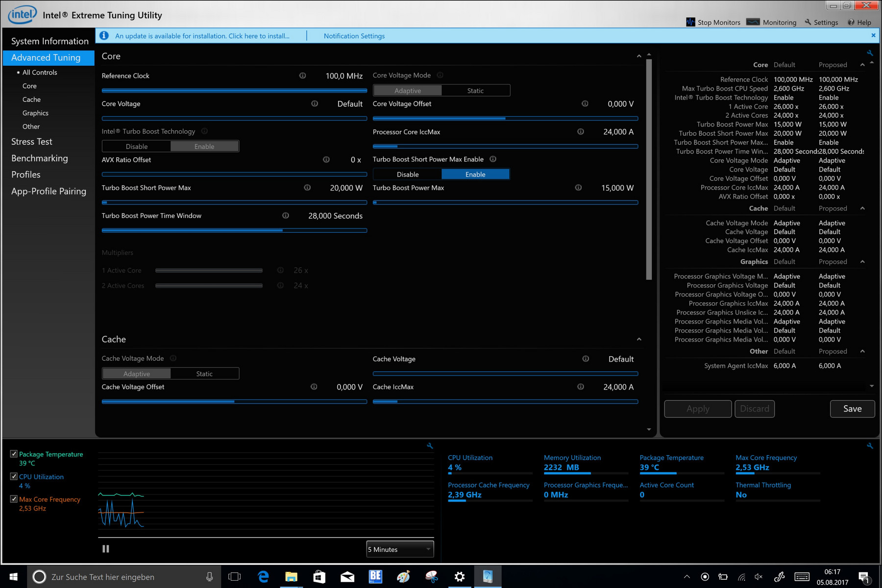Adjust the Core Voltage Offset slider

pos(505,118)
